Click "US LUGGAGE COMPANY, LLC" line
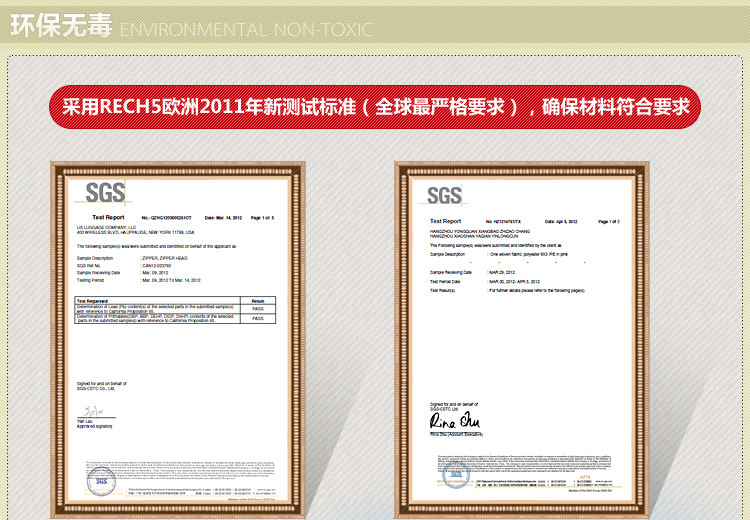 pos(107,227)
